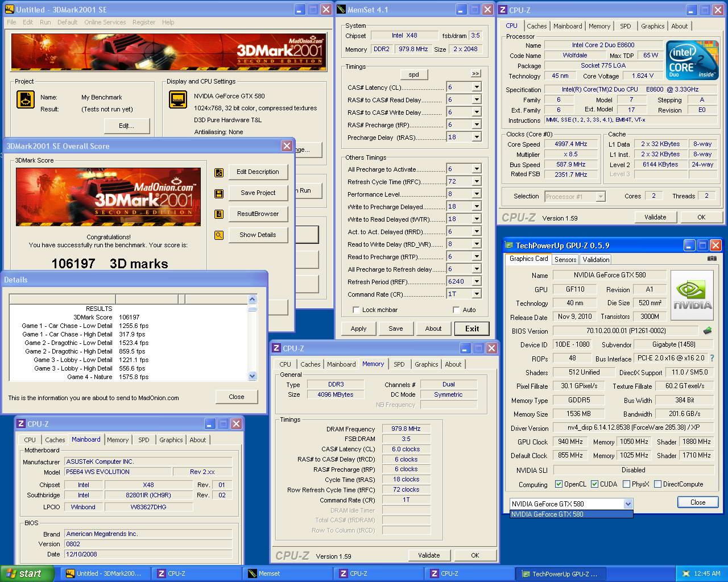Click the GPU-Z title bar icon
Image resolution: width=728 pixels, height=582 pixels.
coord(510,245)
